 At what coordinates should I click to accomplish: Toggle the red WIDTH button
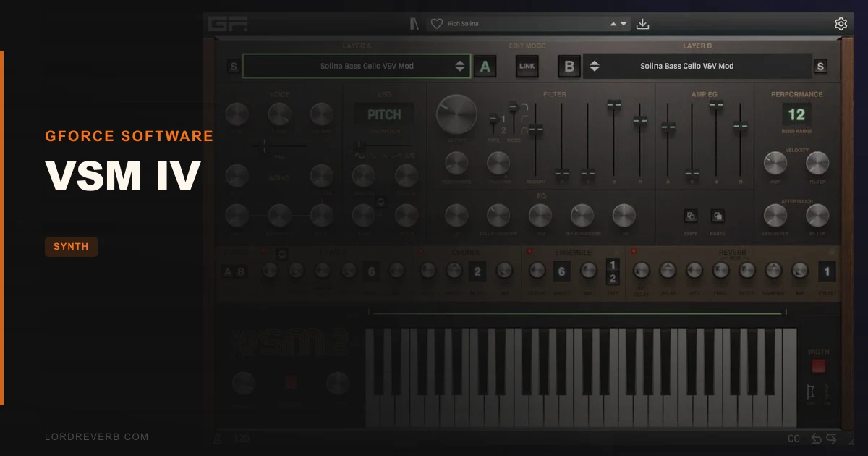[818, 366]
